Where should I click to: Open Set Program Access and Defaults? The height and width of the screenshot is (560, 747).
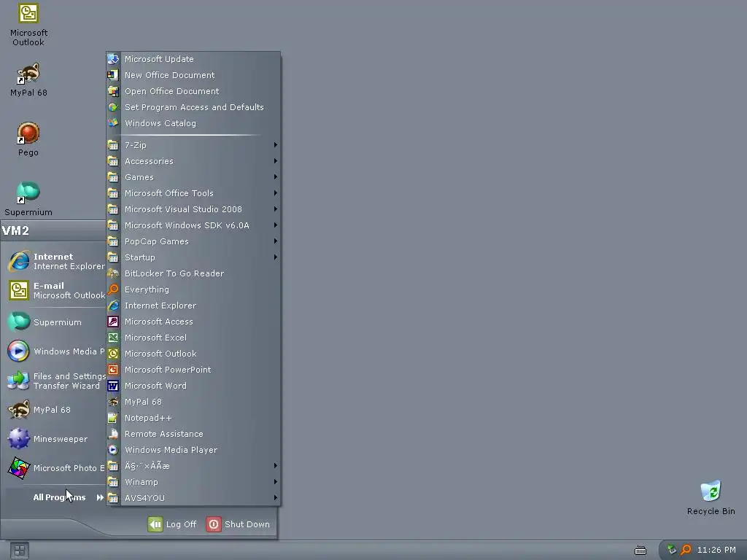193,107
